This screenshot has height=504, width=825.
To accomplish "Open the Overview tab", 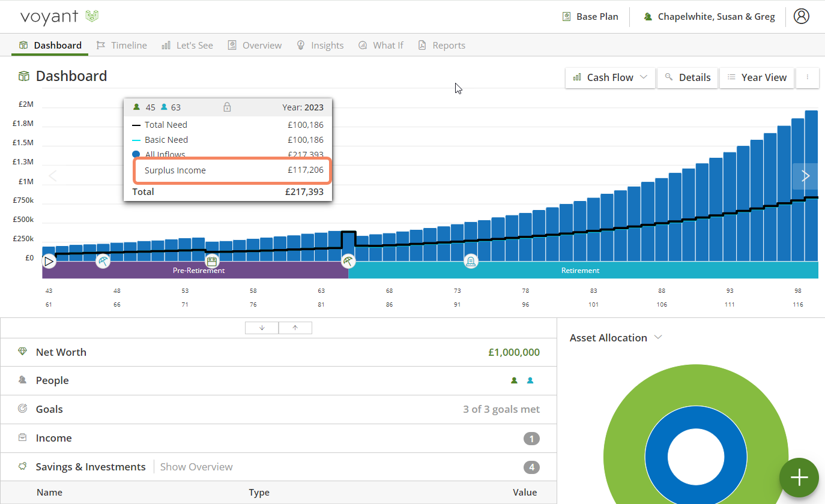I will 255,45.
